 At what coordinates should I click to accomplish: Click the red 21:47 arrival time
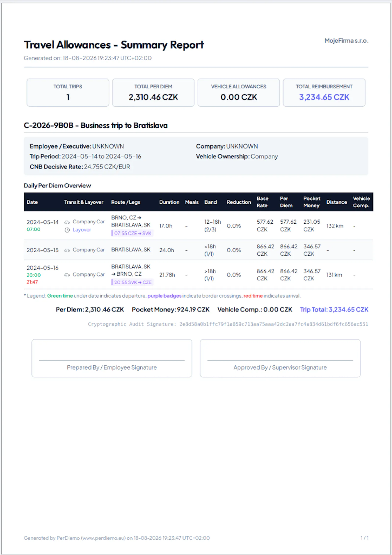[32, 282]
